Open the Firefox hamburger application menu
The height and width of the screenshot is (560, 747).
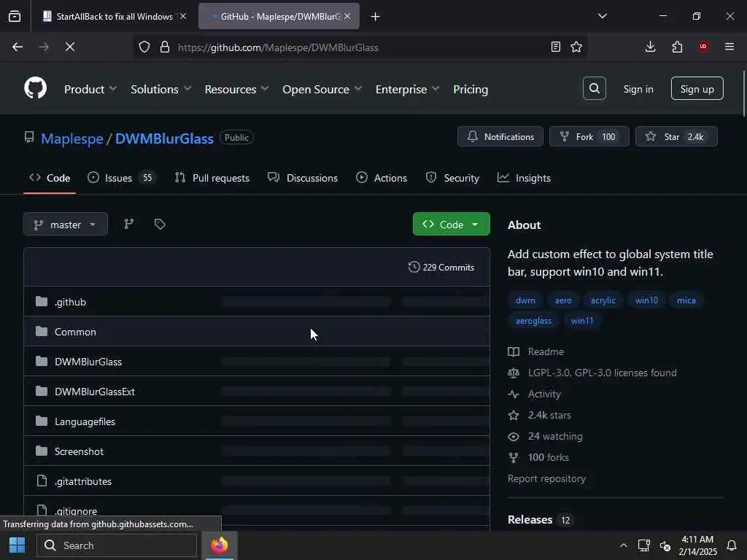click(x=729, y=47)
